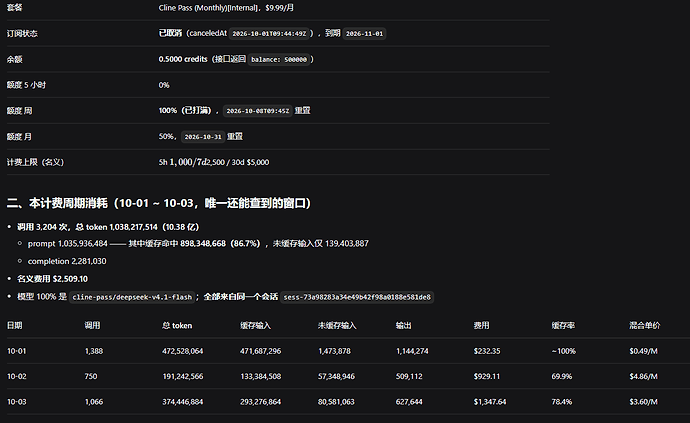The width and height of the screenshot is (690, 423).
Task: Click the '472,528,064' total token cell
Action: (183, 351)
